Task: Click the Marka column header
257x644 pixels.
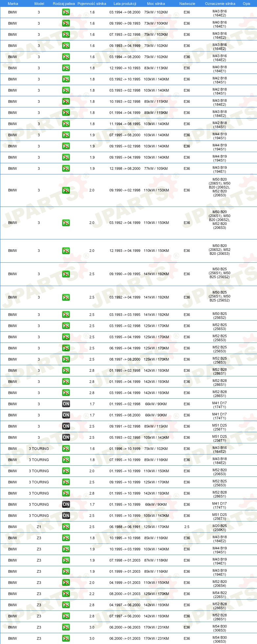Action: pos(13,4)
